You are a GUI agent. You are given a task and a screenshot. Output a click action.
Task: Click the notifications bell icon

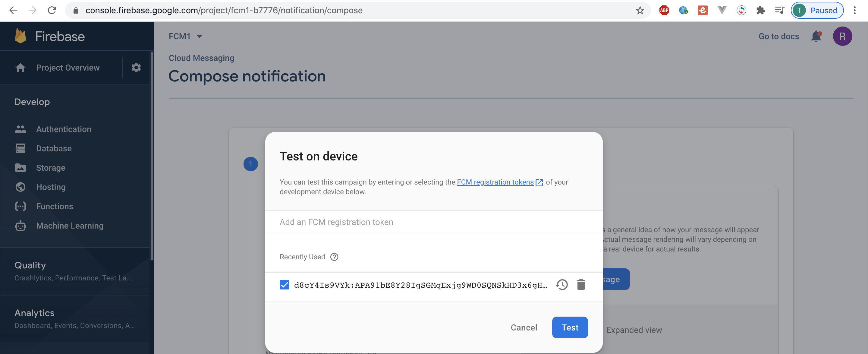click(x=816, y=36)
